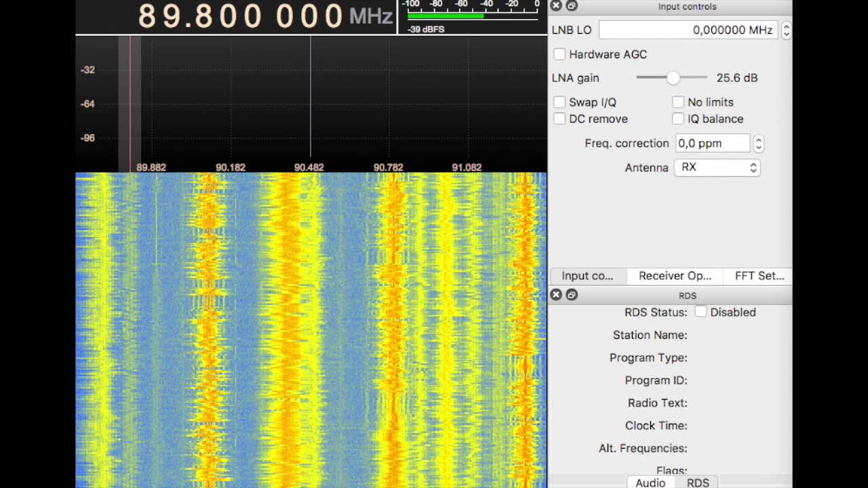This screenshot has width=868, height=488.
Task: Click the 90.782 frequency axis label
Action: [388, 167]
